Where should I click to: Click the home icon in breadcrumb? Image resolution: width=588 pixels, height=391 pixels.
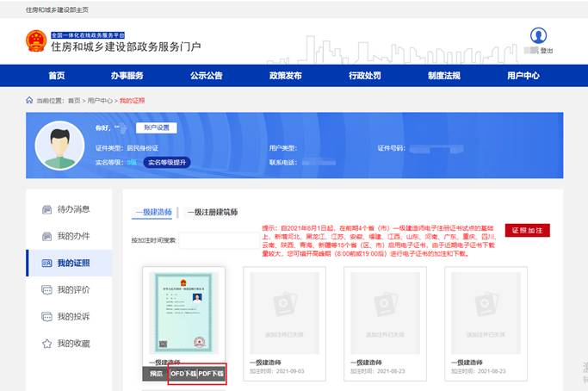pos(30,101)
